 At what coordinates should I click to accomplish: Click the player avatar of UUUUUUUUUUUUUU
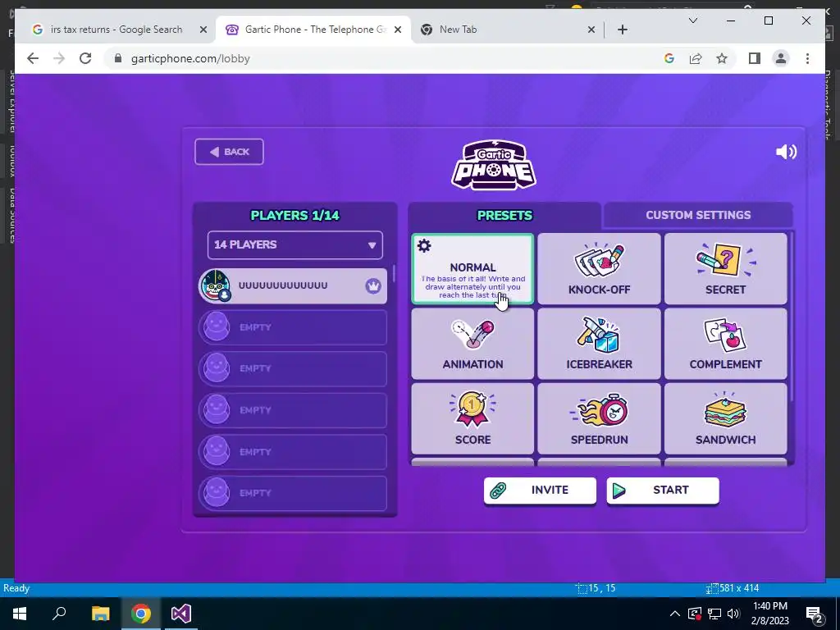(x=216, y=285)
